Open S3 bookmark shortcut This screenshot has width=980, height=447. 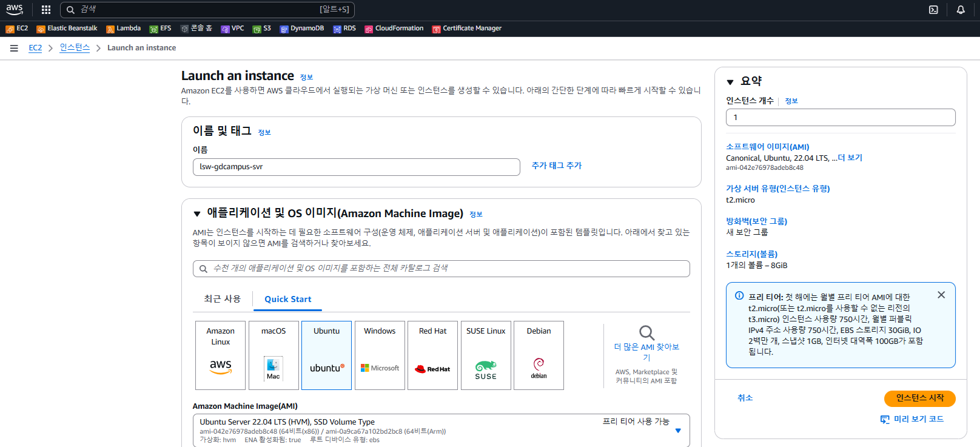pyautogui.click(x=262, y=29)
